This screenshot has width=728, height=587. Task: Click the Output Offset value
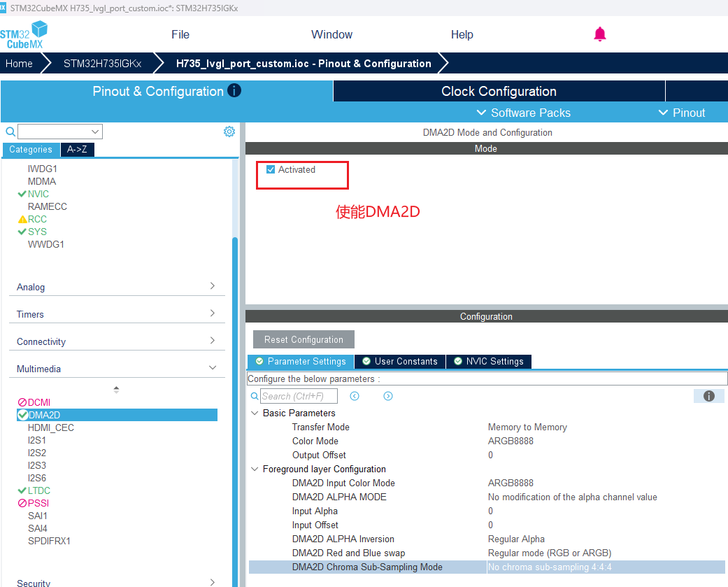pos(490,455)
